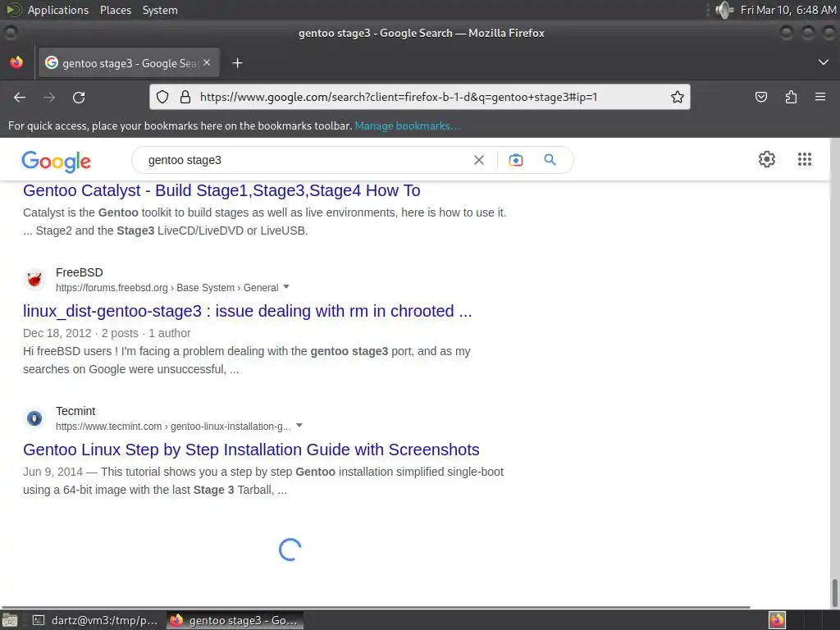Click the Google search magnifier button
This screenshot has height=630, width=840.
pyautogui.click(x=550, y=160)
